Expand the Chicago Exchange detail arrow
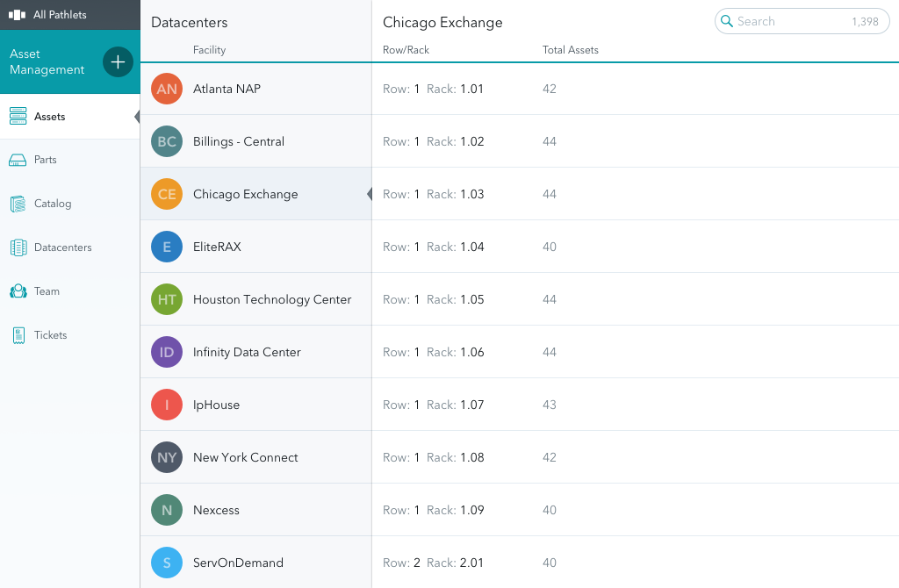 click(368, 194)
